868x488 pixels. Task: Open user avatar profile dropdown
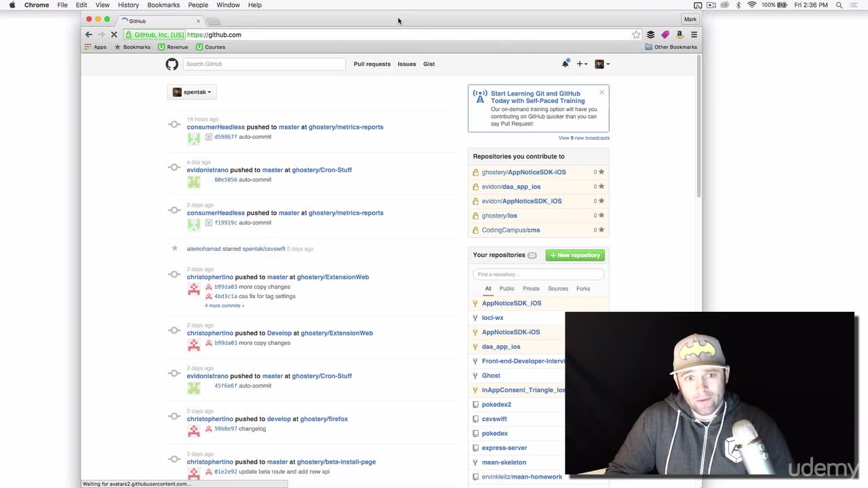[x=602, y=64]
